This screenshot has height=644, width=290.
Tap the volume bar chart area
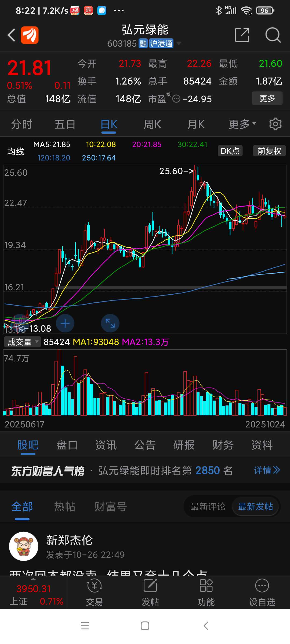click(145, 382)
